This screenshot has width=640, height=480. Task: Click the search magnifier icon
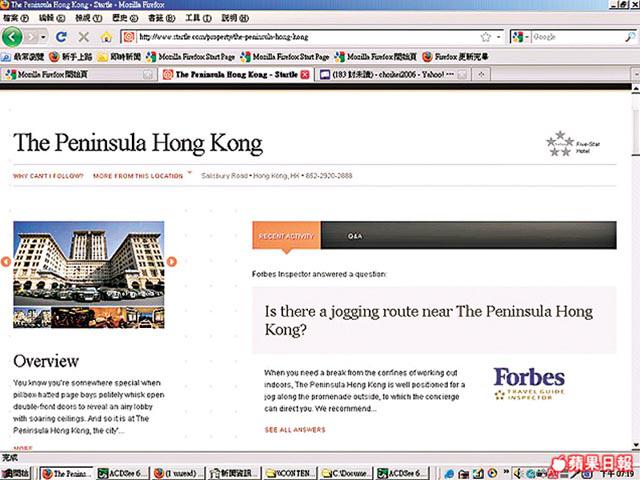coord(630,37)
